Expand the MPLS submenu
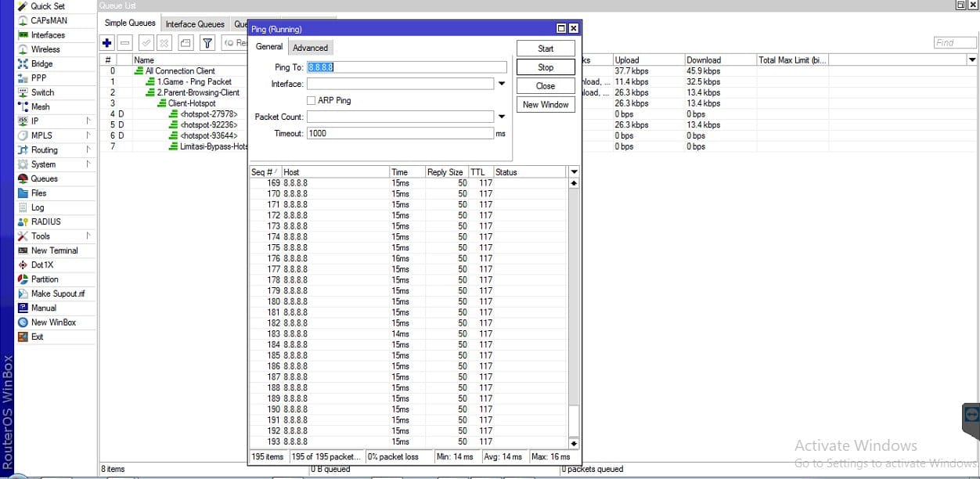 click(x=88, y=135)
